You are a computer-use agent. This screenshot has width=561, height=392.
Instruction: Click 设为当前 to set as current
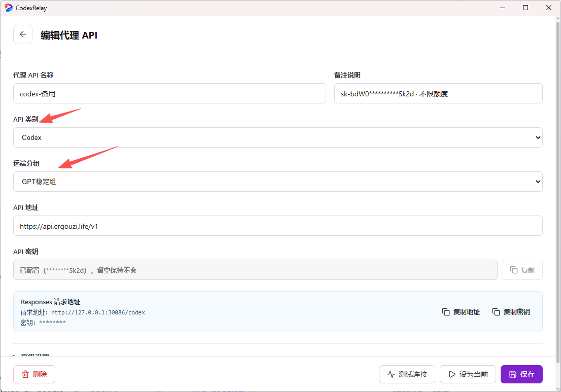point(468,374)
